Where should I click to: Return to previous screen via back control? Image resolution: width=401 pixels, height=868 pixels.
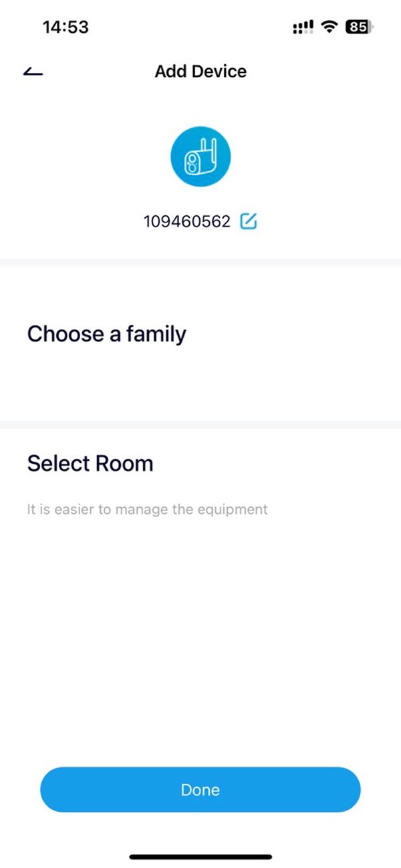click(32, 71)
